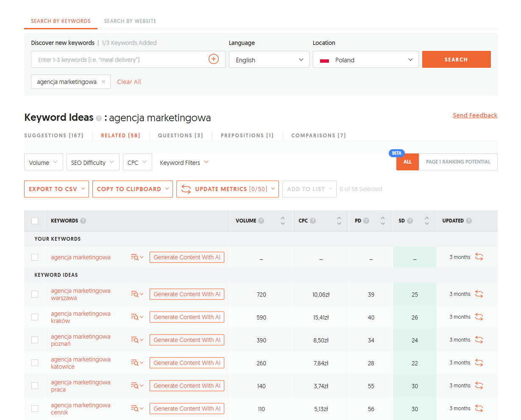Viewport: 521px width, 420px height.
Task: Open the Add to List dropdown
Action: pos(309,189)
